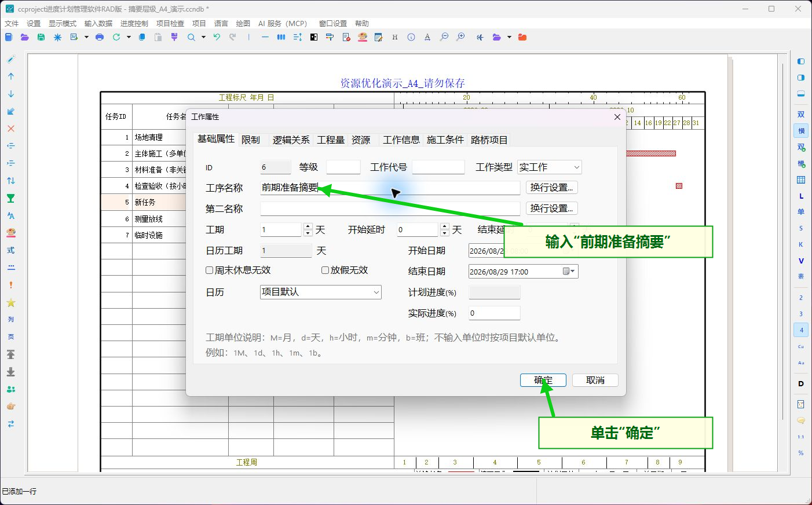Click the 确定 button
Viewport: 812px width, 505px height.
[x=543, y=380]
